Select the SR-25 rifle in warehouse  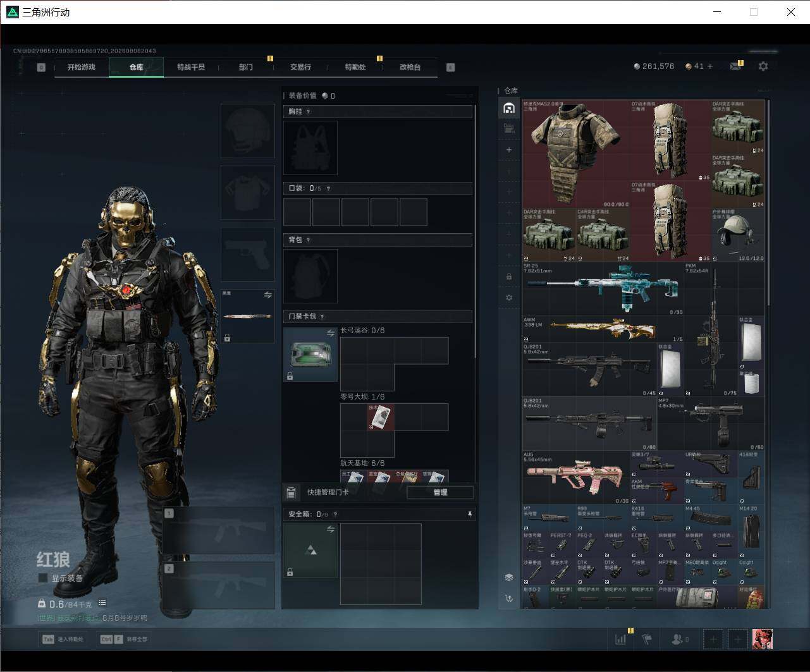click(x=603, y=289)
